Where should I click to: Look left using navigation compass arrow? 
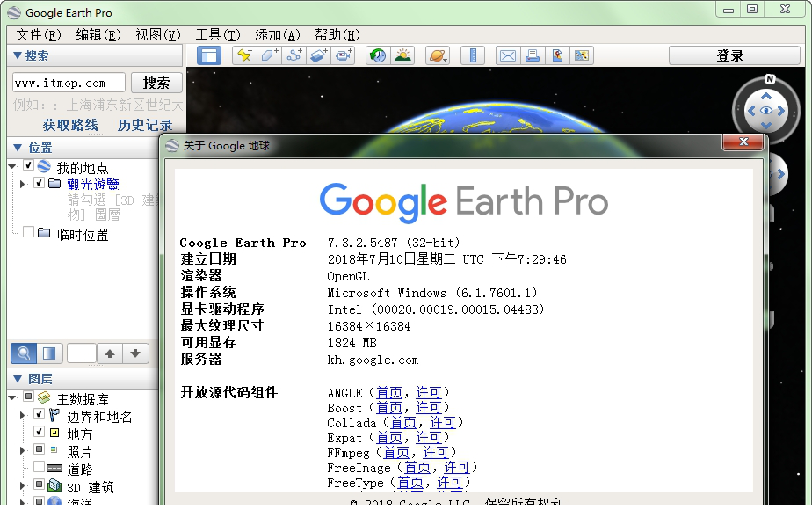tap(751, 111)
